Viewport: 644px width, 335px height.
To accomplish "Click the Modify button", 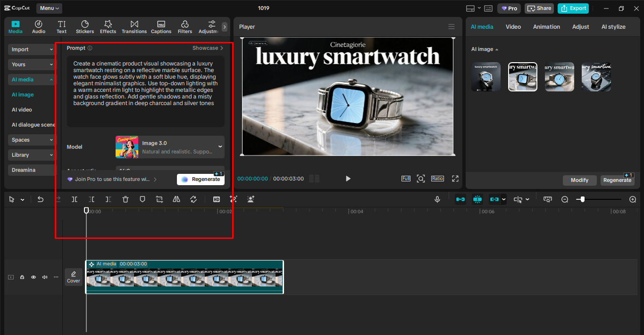I will point(579,180).
